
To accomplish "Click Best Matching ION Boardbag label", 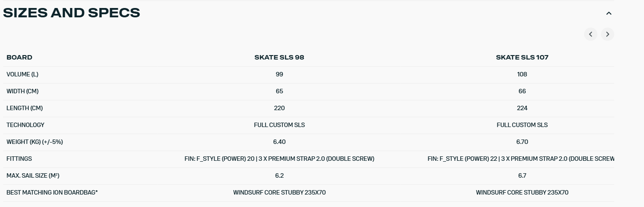I will pos(52,192).
